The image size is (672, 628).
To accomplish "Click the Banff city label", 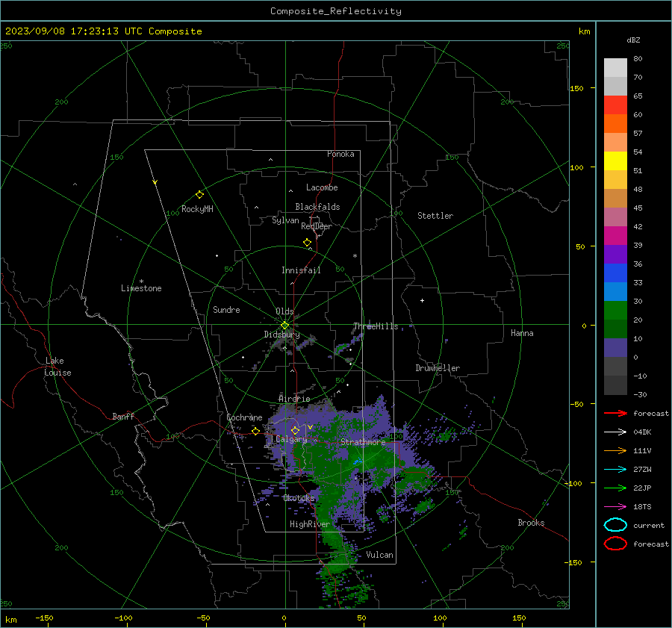I will pyautogui.click(x=123, y=416).
